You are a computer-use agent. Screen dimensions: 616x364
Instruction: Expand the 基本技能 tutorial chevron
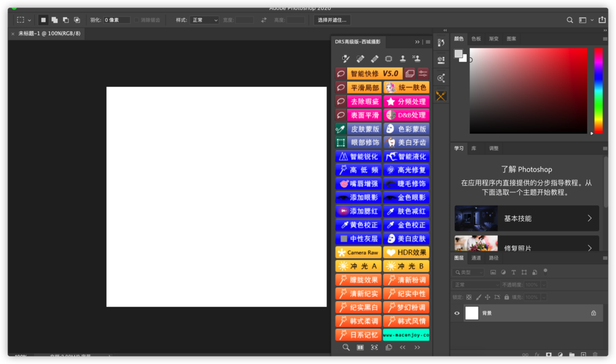tap(590, 218)
